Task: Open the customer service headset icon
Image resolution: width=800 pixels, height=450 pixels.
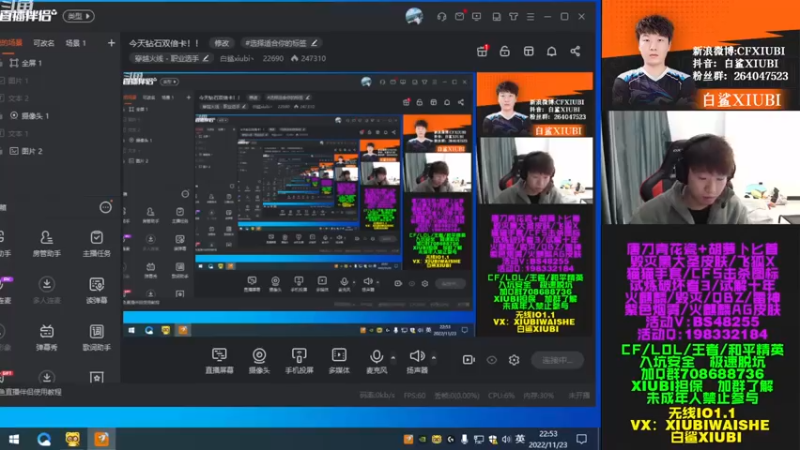Action: [x=442, y=17]
